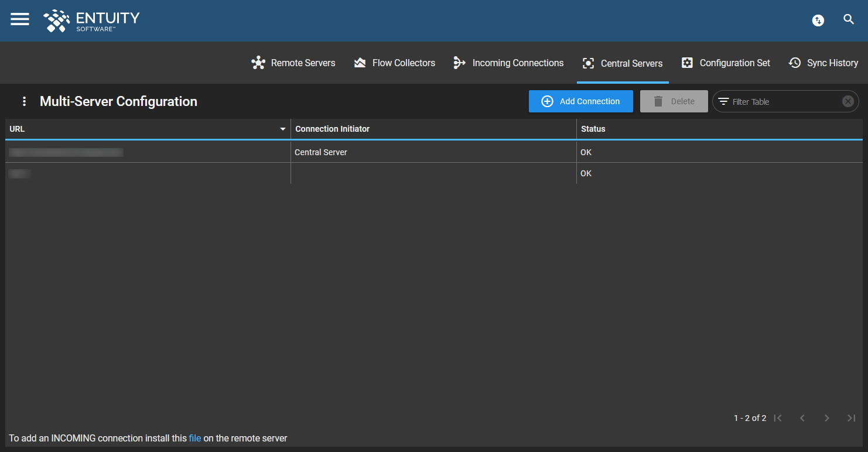Focus the Filter Table input field
This screenshot has width=868, height=452.
[x=785, y=102]
